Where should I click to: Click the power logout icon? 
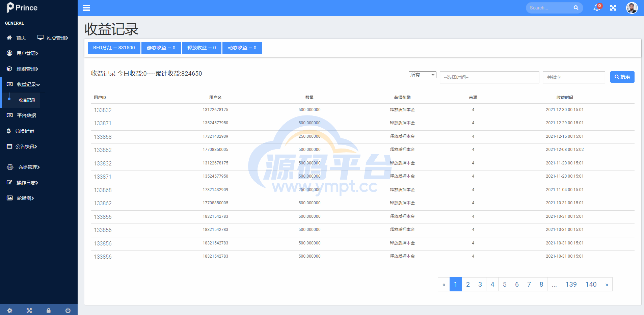(68, 310)
